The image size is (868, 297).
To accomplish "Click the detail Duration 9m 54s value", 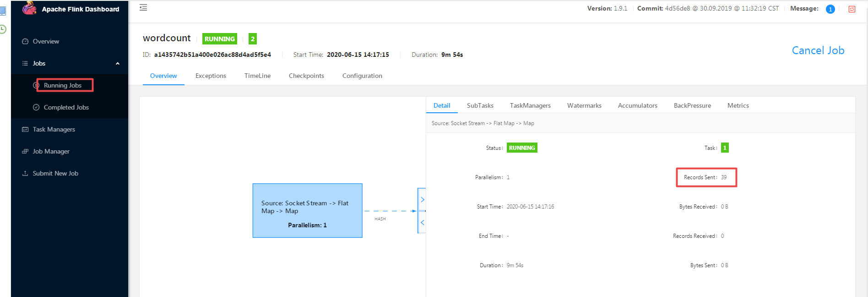I will (515, 265).
